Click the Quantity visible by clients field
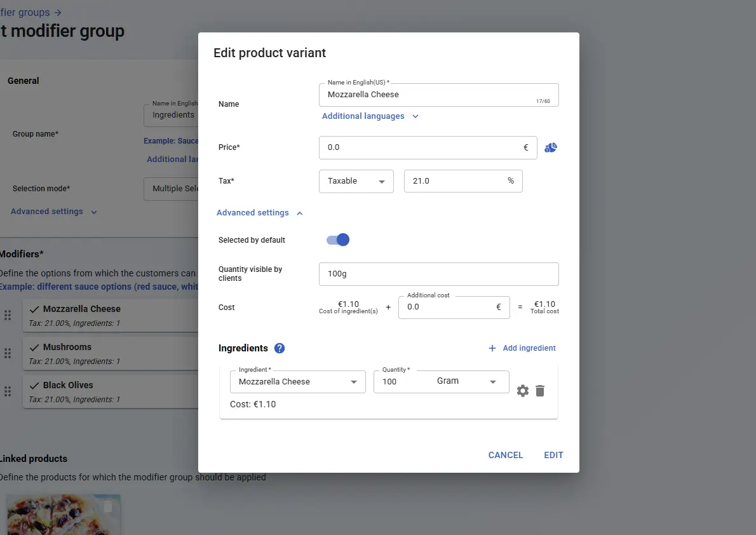 coord(438,274)
